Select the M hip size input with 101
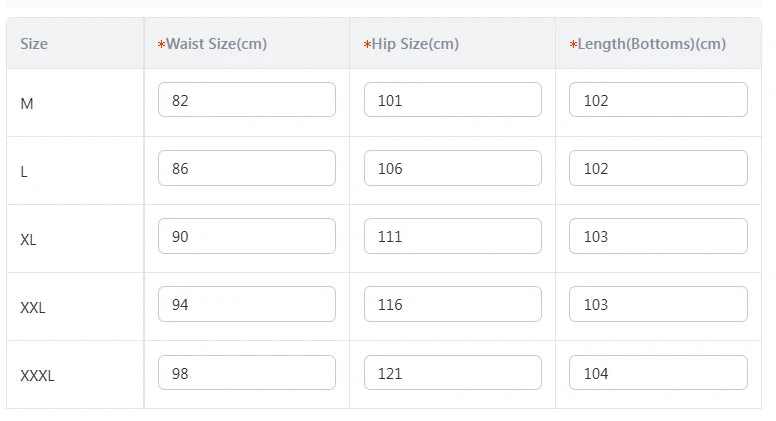 coord(452,100)
